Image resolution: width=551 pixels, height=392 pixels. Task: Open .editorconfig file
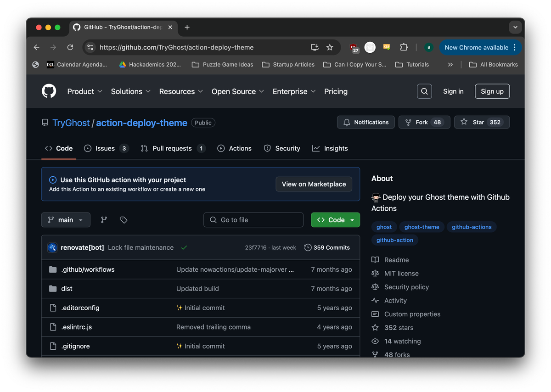pyautogui.click(x=80, y=308)
